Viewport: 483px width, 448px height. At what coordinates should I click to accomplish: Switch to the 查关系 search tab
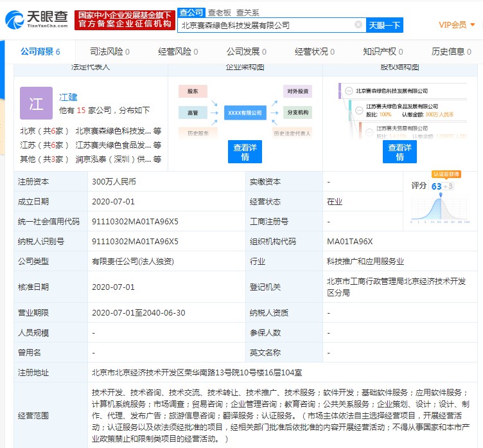pyautogui.click(x=248, y=13)
